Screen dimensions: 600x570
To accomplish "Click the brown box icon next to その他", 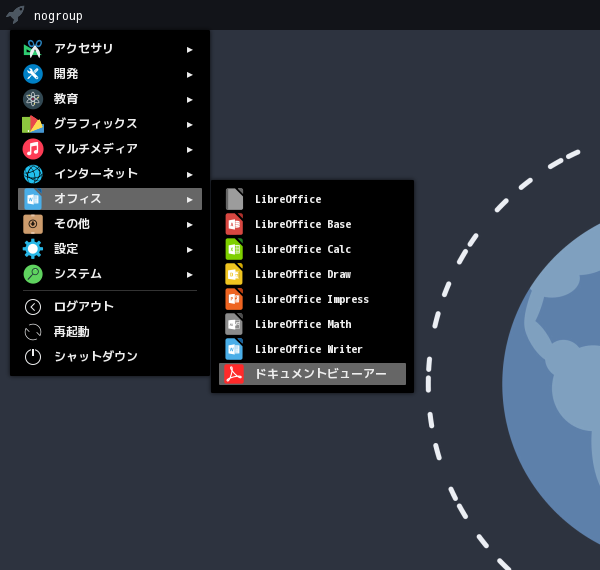I will (x=33, y=224).
